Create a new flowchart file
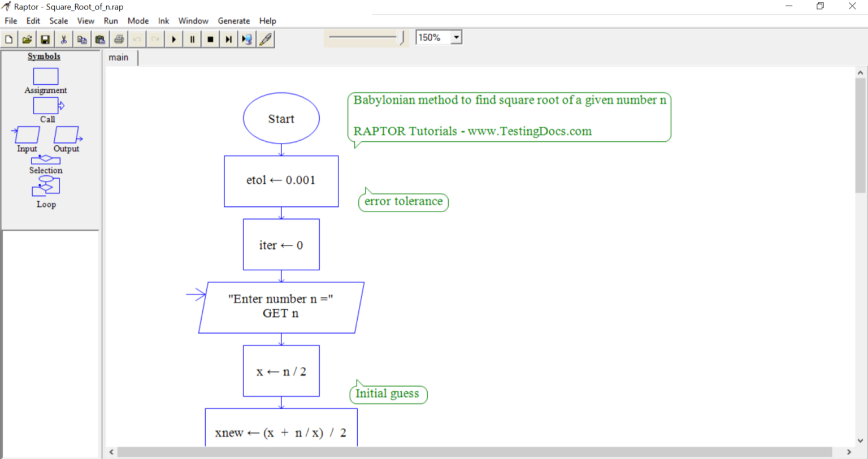Viewport: 868px width, 459px height. tap(8, 38)
